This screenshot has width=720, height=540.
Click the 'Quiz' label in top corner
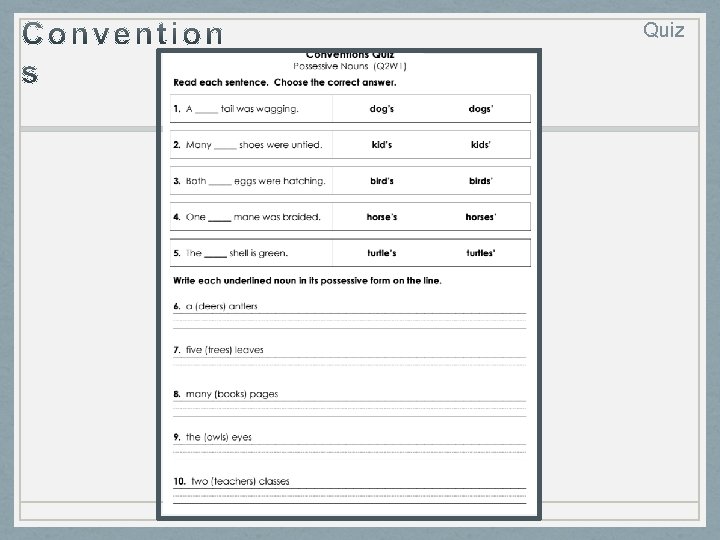[x=664, y=30]
